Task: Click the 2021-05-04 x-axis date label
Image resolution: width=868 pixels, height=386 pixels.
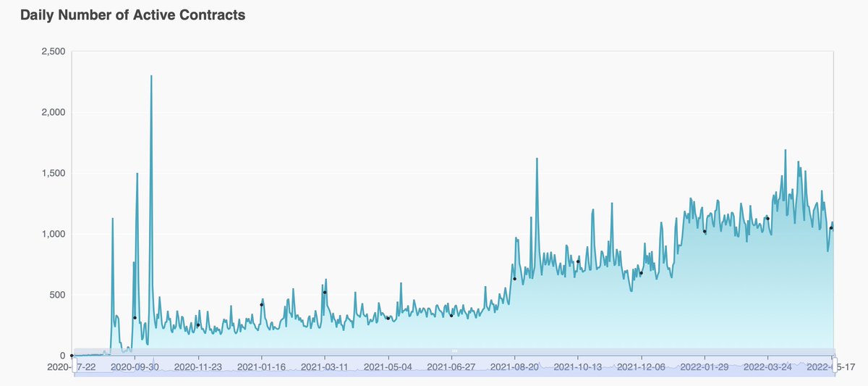Action: point(388,367)
